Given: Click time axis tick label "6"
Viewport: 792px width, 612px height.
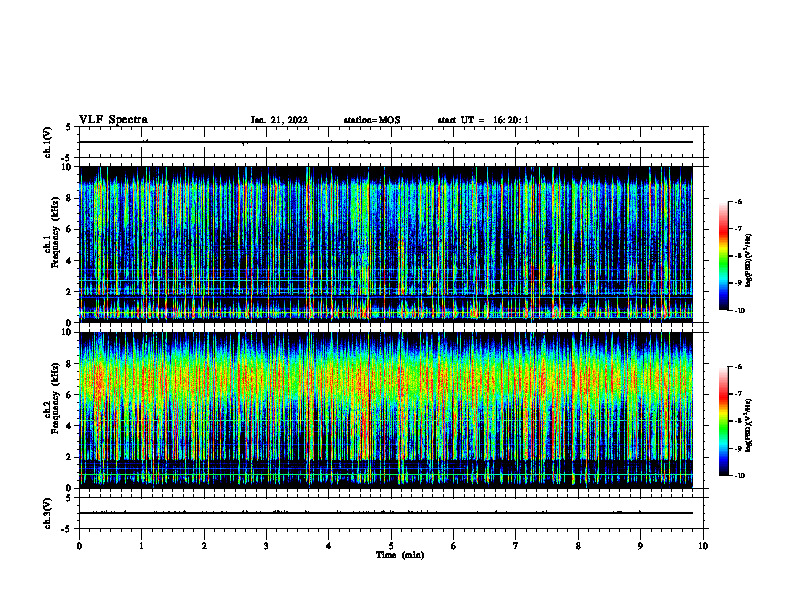Looking at the screenshot, I should [x=454, y=546].
